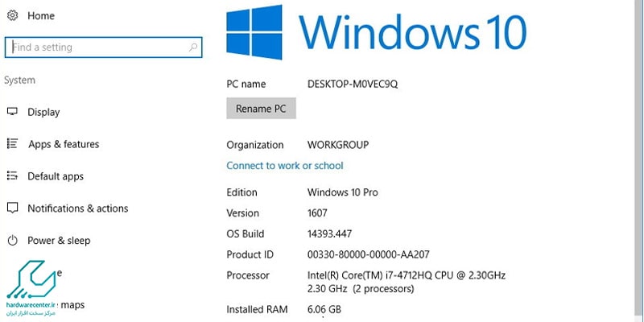Click the Windows 10 logo
This screenshot has height=322, width=644.
(x=376, y=32)
